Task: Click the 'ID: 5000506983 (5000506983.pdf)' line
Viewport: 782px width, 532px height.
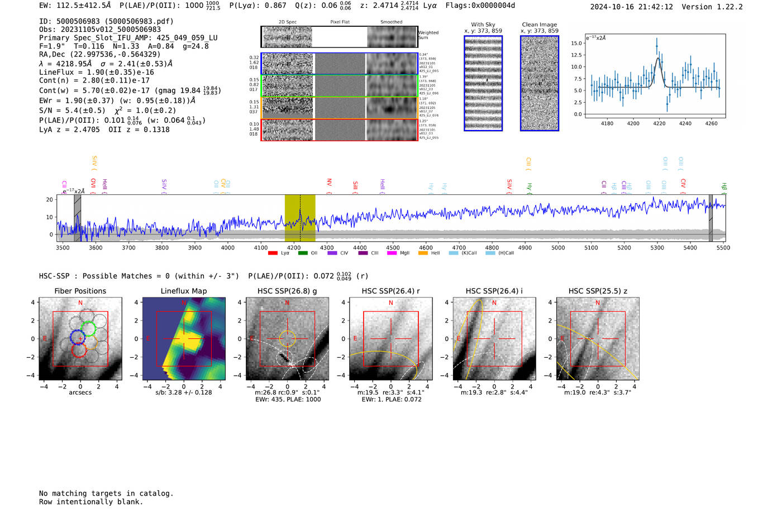Action: point(106,21)
